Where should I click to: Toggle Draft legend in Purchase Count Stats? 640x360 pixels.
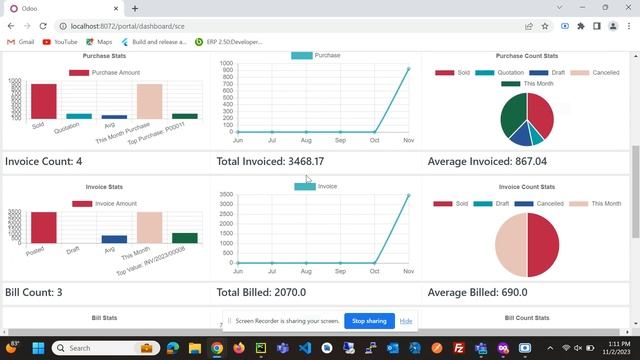tap(547, 73)
